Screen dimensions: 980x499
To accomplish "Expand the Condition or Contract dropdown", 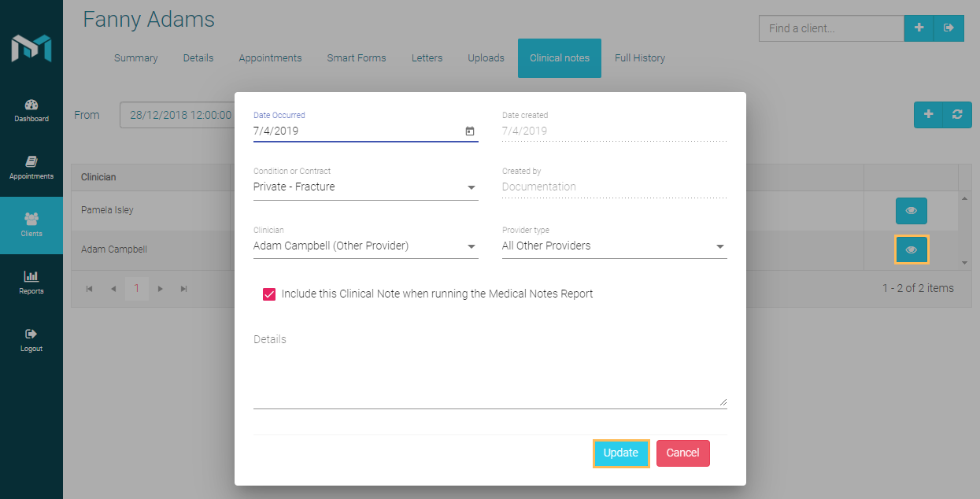I will 472,187.
